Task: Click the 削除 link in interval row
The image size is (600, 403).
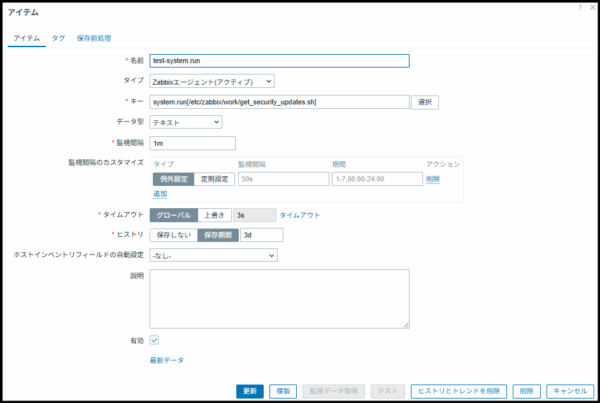Action: [433, 179]
